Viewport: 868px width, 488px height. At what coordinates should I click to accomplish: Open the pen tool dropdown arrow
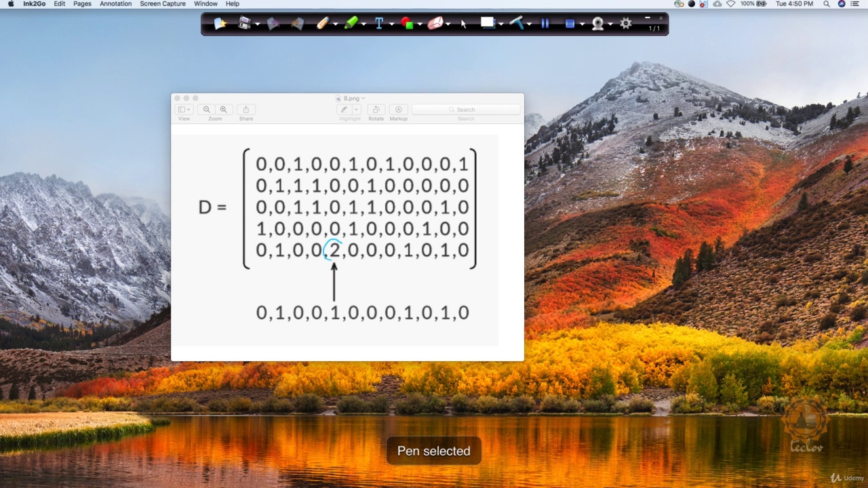click(x=336, y=25)
